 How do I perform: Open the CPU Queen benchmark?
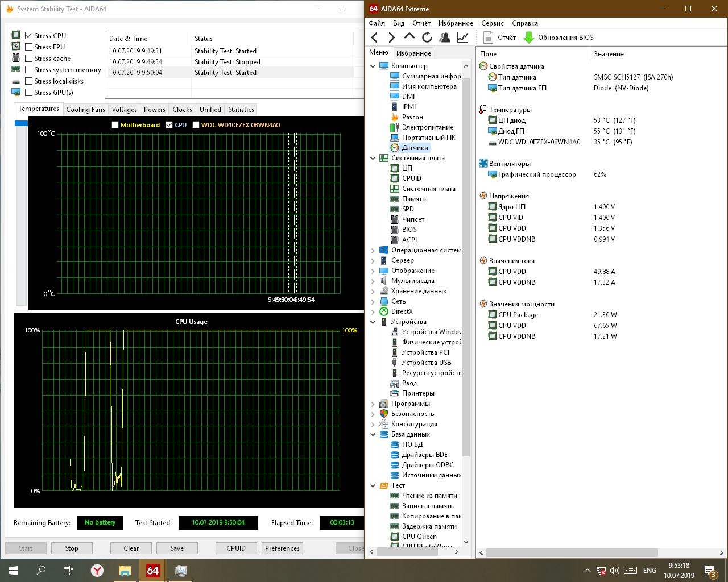(413, 537)
